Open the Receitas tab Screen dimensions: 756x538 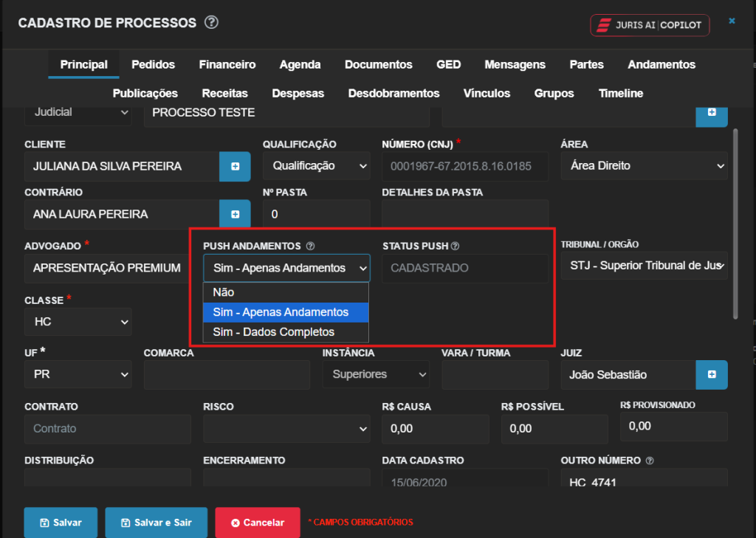click(224, 94)
